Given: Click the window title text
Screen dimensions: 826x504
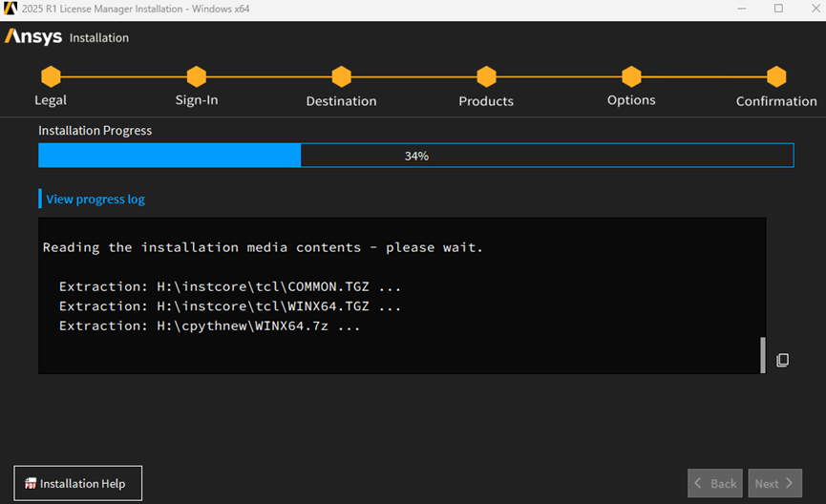Looking at the screenshot, I should tap(136, 9).
